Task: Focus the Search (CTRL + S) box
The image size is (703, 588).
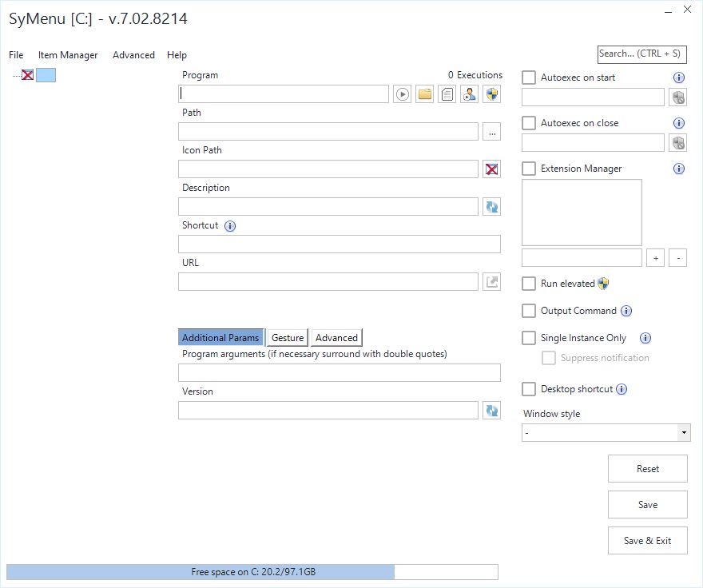Action: coord(641,54)
